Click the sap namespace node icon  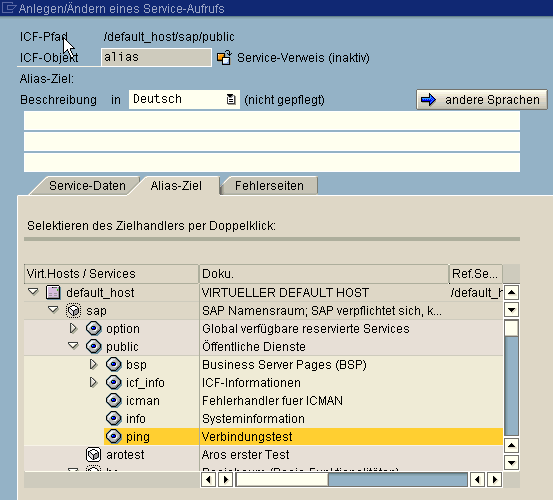73,311
